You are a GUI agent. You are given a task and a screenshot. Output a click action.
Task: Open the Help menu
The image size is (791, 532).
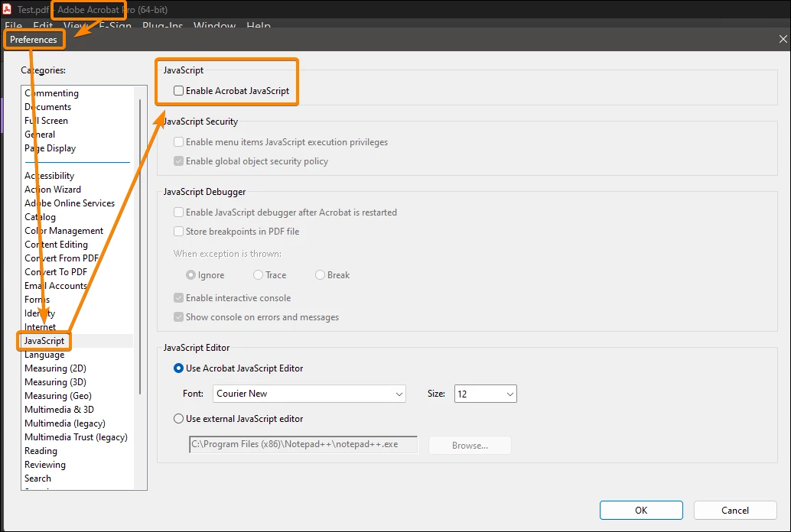[259, 26]
